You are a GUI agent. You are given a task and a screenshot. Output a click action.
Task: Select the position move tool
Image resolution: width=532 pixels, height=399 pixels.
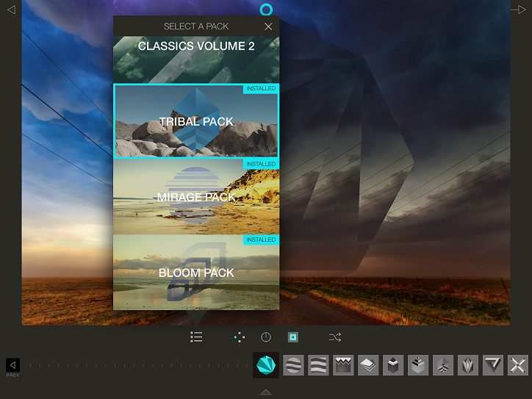click(x=240, y=337)
